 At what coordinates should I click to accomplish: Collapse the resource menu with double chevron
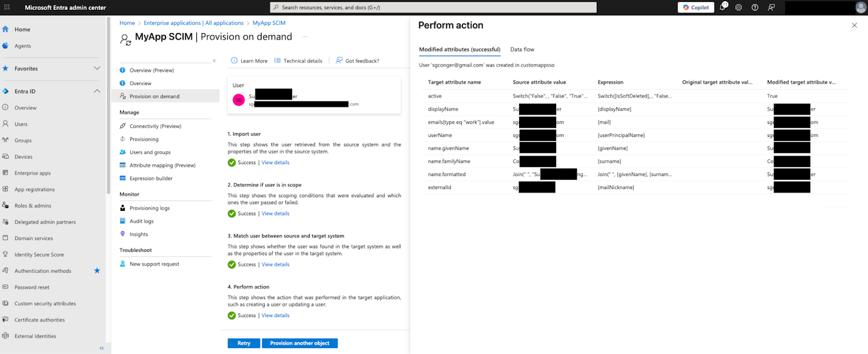(214, 61)
